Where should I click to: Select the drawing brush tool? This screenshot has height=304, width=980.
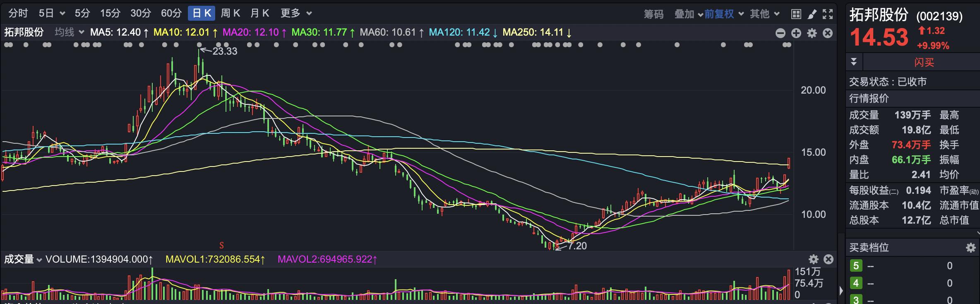[x=812, y=14]
